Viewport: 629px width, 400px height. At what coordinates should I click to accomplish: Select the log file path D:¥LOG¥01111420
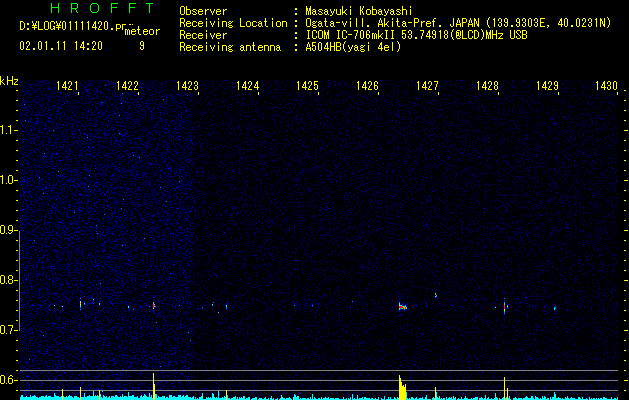click(x=73, y=26)
